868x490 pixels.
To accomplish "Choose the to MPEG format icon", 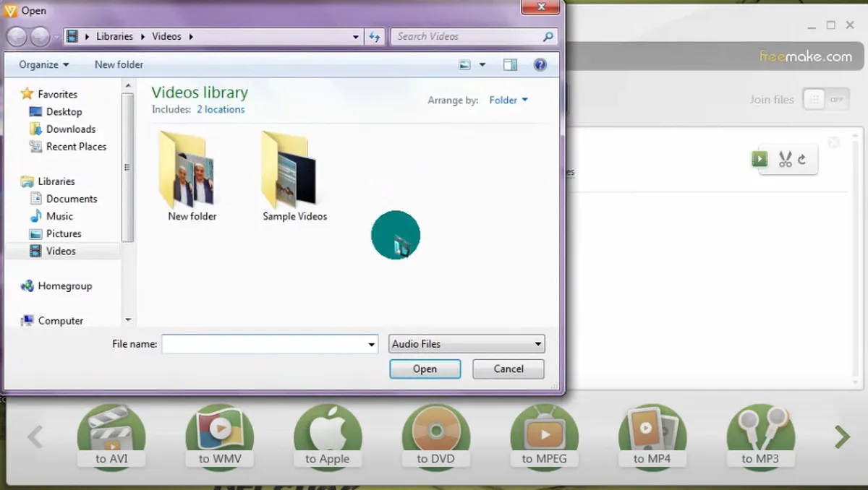I will point(545,438).
